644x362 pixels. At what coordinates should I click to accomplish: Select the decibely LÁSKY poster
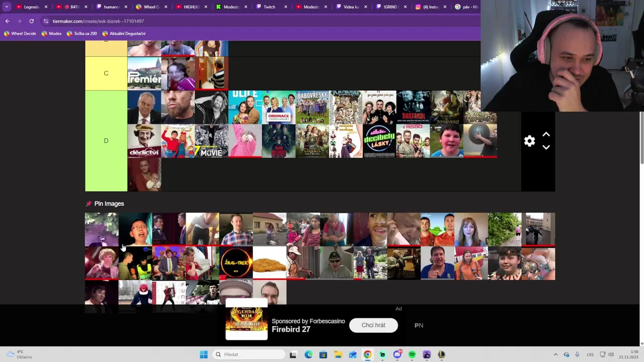coord(379,141)
